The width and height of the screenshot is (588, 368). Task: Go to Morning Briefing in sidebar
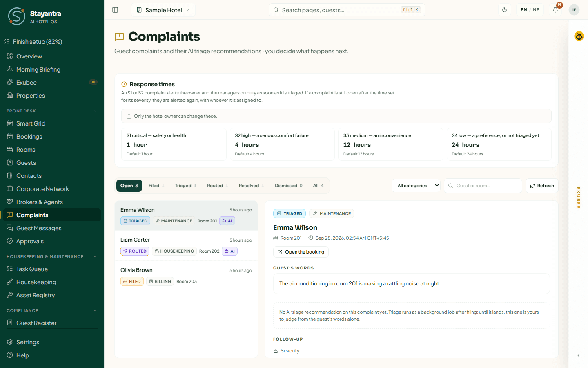click(52, 70)
